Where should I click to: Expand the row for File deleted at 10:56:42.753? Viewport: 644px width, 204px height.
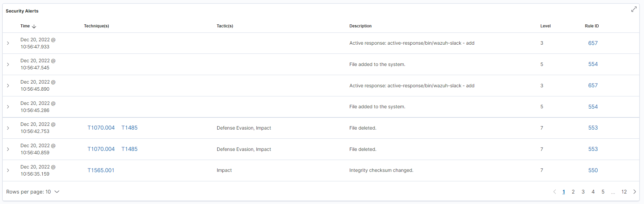pos(8,128)
